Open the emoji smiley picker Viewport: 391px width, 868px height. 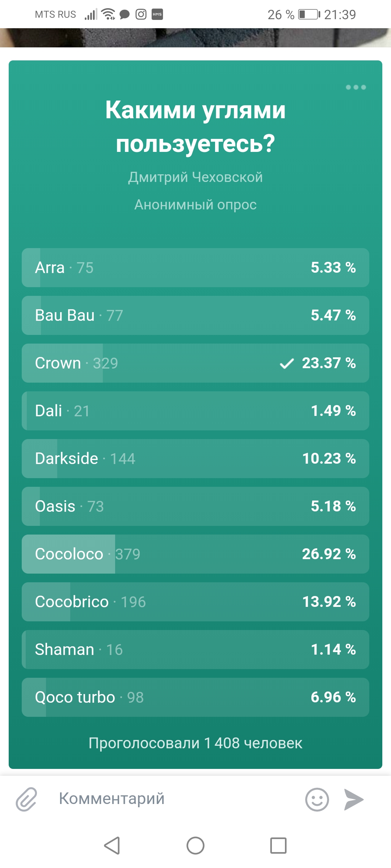click(317, 799)
